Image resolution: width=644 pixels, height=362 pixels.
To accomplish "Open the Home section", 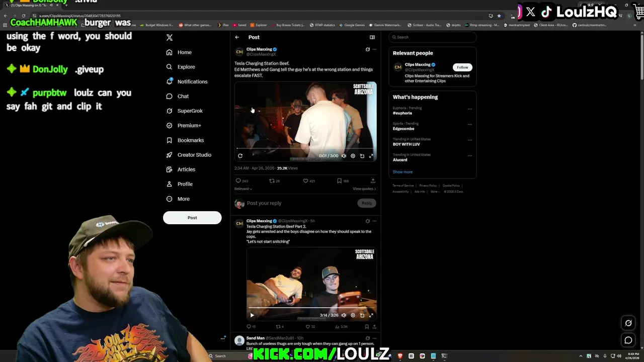I will 179,52.
